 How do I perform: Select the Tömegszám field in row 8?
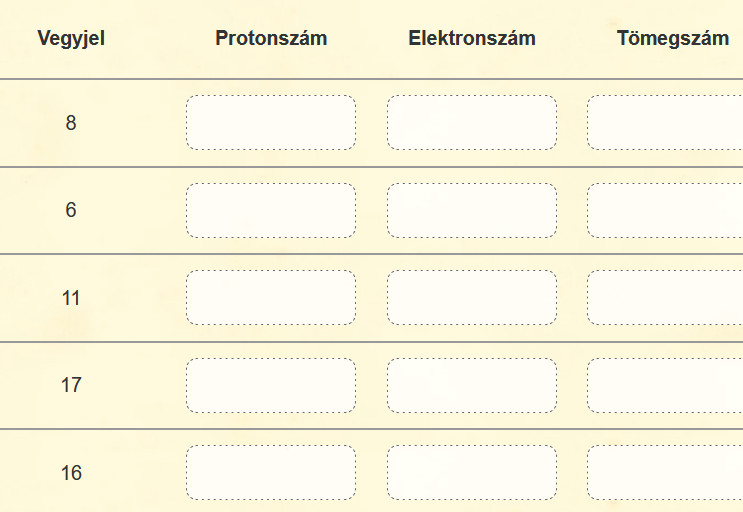(x=665, y=123)
